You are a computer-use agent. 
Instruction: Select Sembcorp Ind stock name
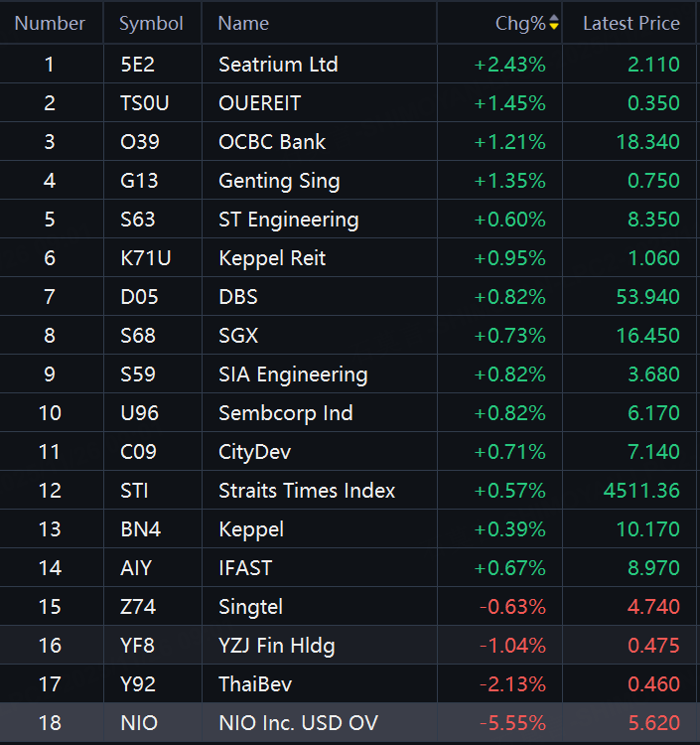click(x=285, y=413)
